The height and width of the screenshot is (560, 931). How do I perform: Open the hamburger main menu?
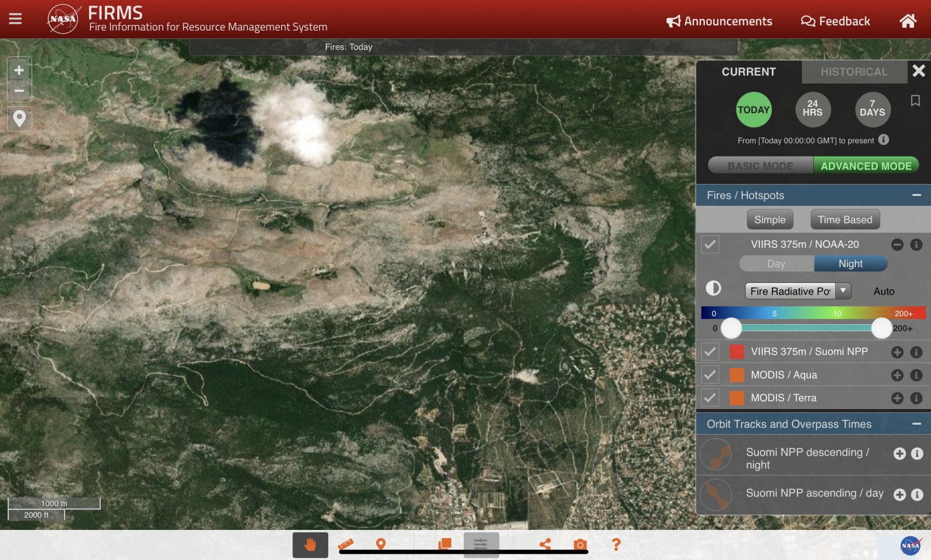[16, 19]
